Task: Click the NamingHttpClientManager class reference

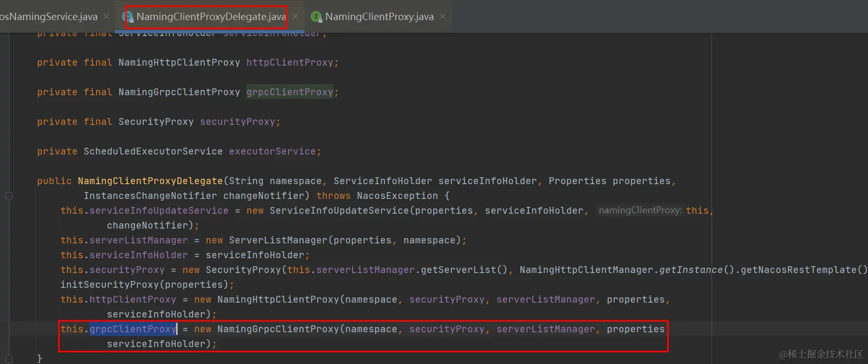Action: pos(586,270)
